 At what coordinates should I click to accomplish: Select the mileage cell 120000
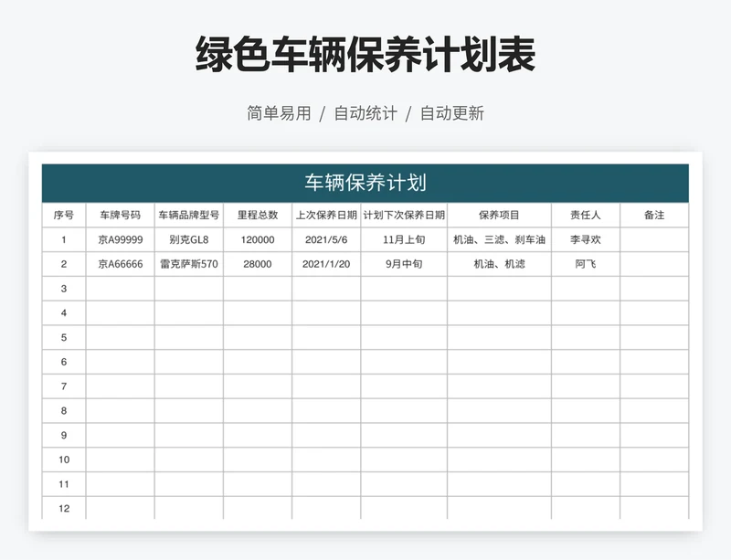[258, 239]
